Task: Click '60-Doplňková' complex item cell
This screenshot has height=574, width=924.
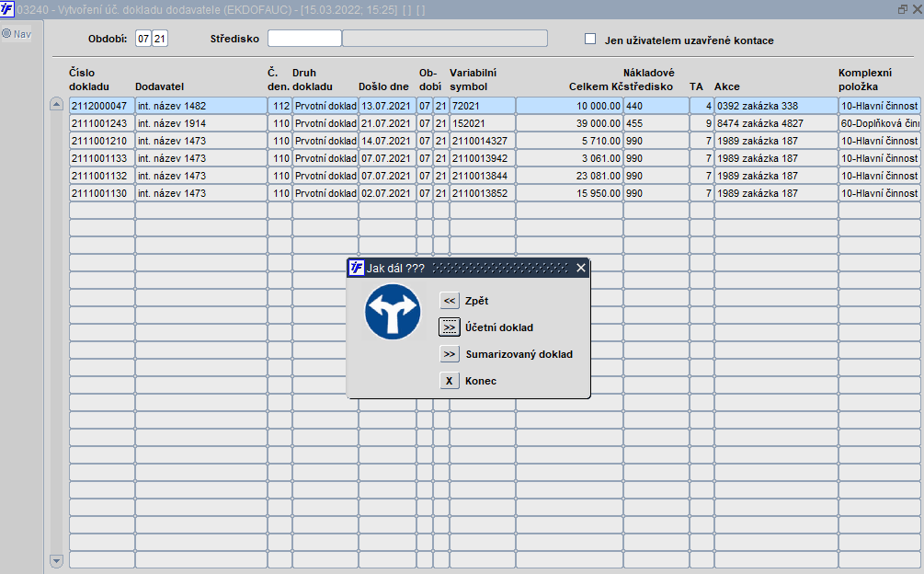Action: pyautogui.click(x=879, y=123)
